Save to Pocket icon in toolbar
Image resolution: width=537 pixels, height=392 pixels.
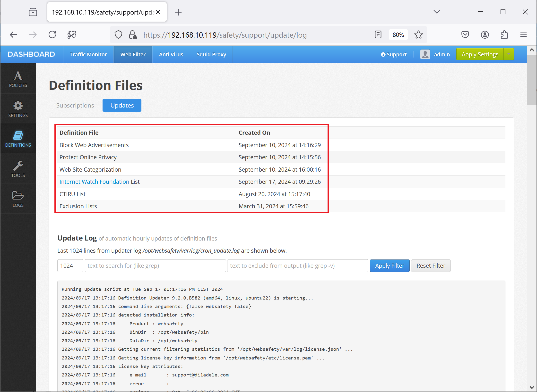click(x=465, y=35)
